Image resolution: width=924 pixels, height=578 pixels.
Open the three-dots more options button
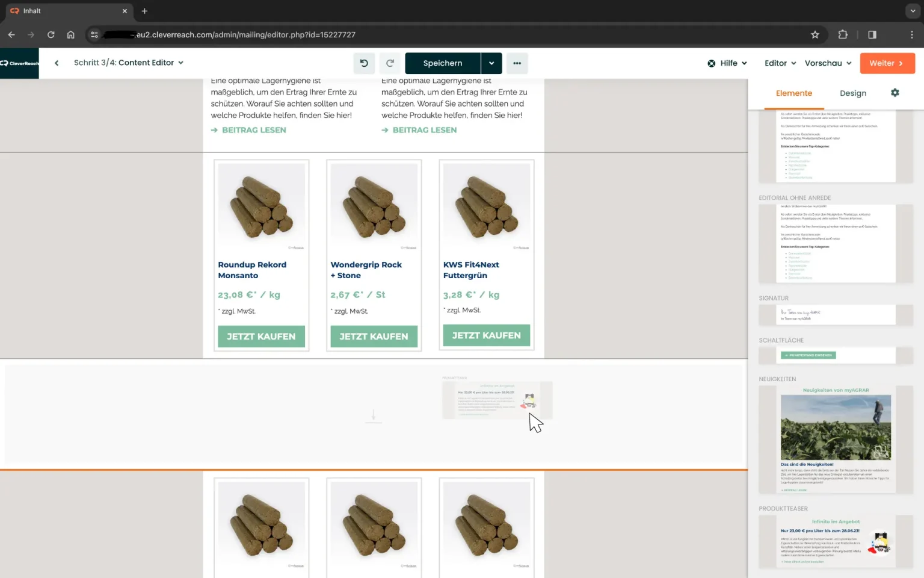(x=517, y=63)
